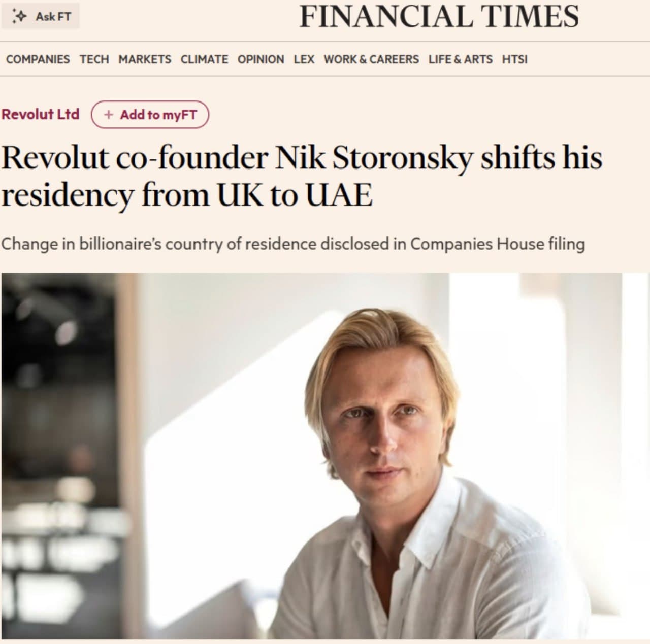Click the article's lead image to enlarge
The width and height of the screenshot is (650, 644).
[x=325, y=457]
